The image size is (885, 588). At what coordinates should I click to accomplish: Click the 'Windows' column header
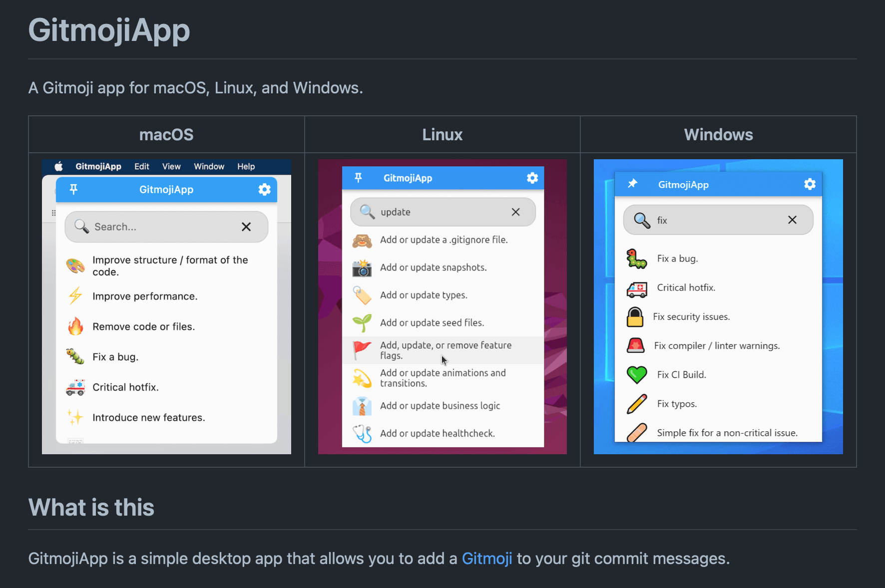coord(718,134)
